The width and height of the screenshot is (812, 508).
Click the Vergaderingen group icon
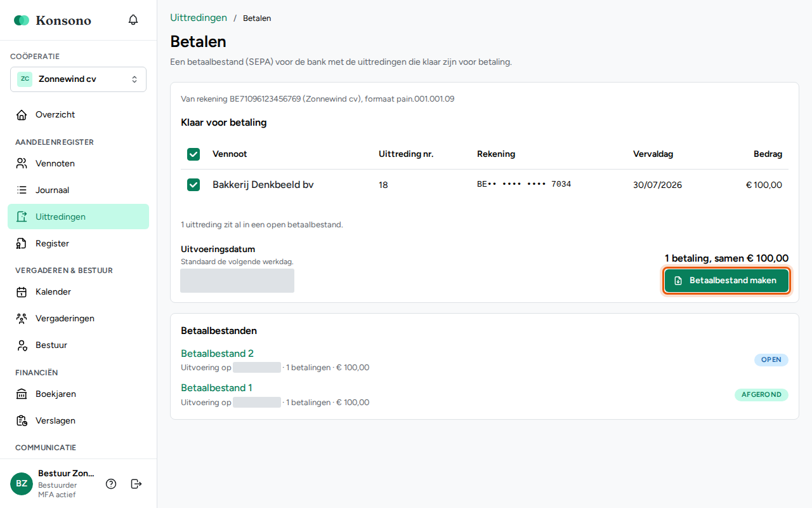(22, 319)
